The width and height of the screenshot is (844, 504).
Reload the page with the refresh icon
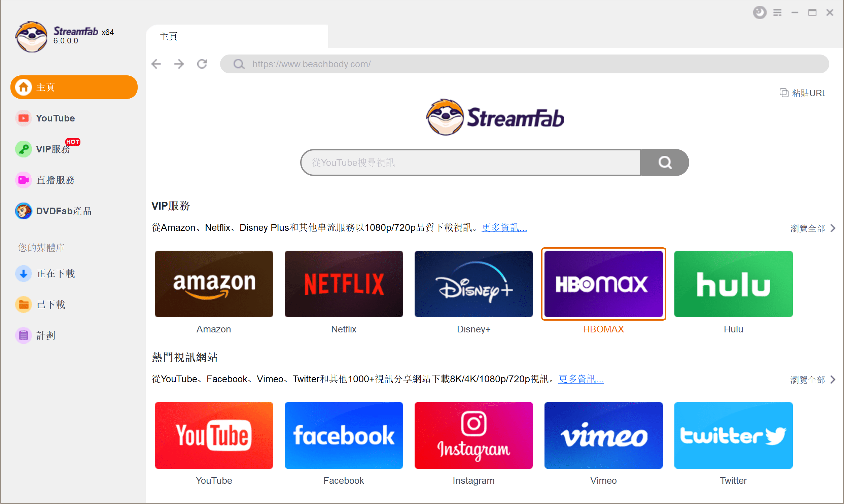pos(202,64)
